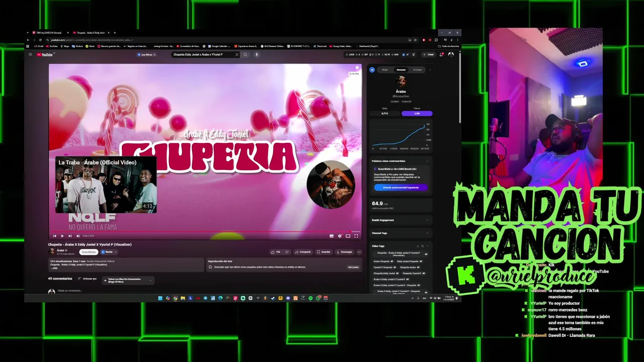Toggle subtitles on the player
The width and height of the screenshot is (644, 362).
[x=331, y=236]
